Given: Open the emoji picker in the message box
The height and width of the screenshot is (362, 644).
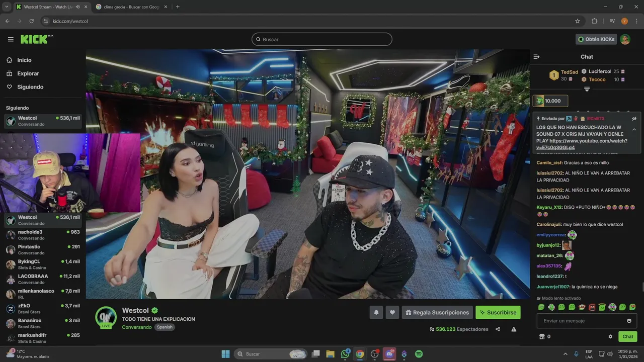Looking at the screenshot, I should point(629,321).
